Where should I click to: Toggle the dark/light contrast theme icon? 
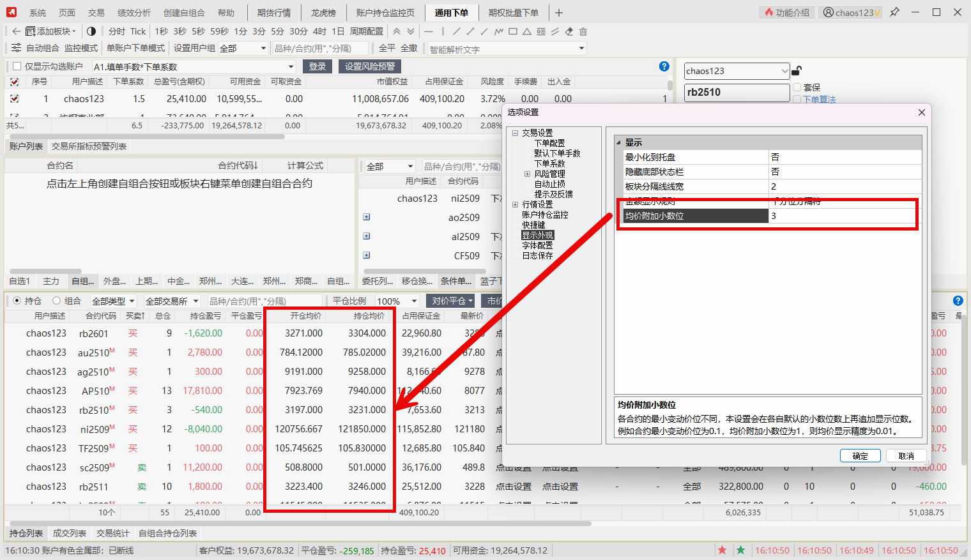pyautogui.click(x=91, y=31)
